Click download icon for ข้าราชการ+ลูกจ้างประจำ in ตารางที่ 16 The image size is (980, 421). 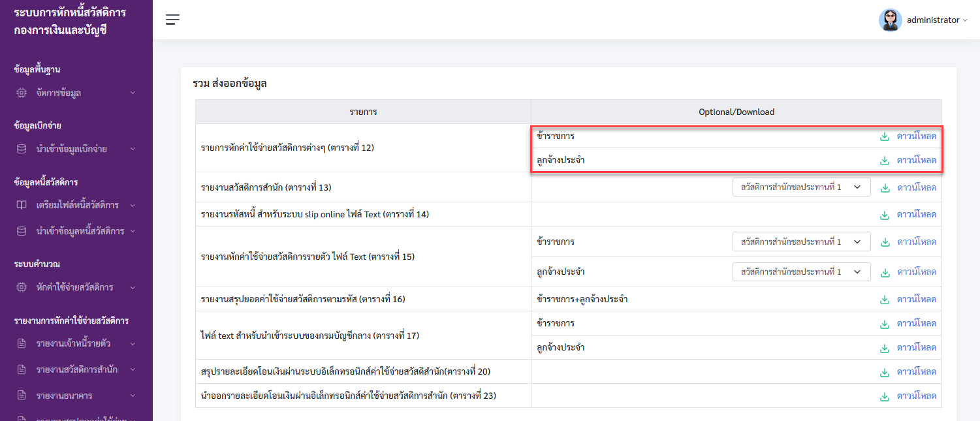885,300
